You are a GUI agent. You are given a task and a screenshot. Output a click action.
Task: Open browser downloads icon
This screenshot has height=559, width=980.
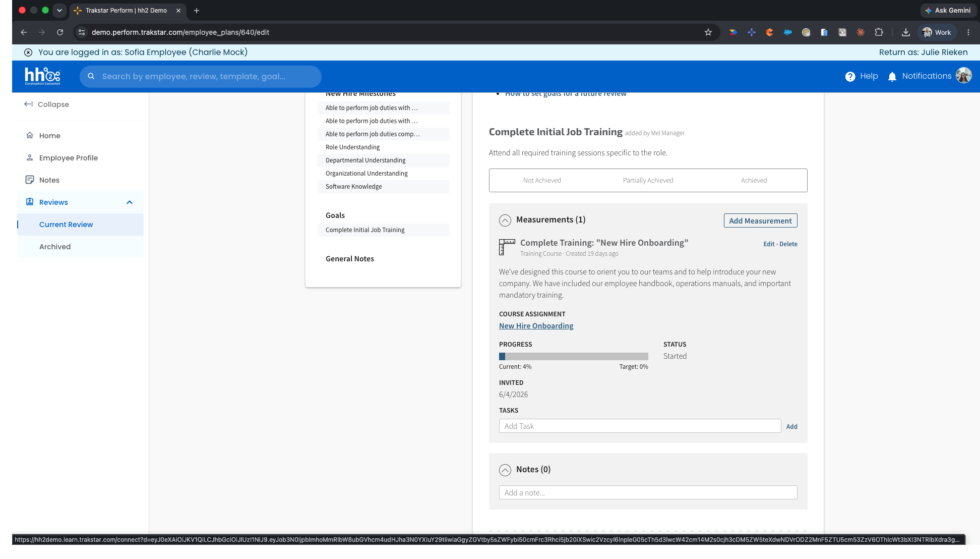tap(906, 32)
